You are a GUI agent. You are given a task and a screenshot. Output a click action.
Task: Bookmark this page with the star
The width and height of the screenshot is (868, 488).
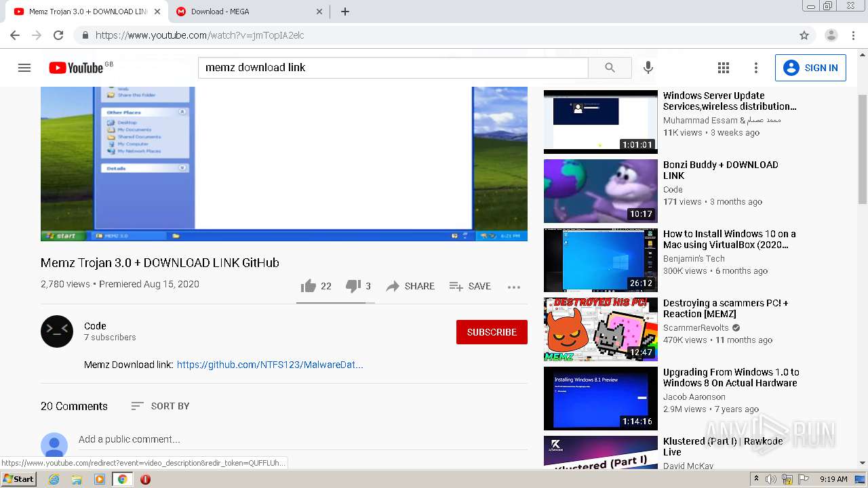804,35
